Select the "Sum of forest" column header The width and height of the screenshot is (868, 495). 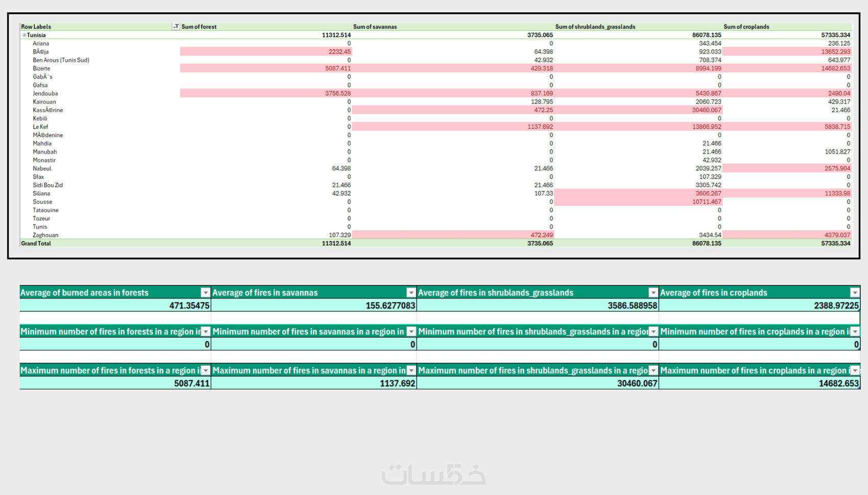click(x=199, y=27)
